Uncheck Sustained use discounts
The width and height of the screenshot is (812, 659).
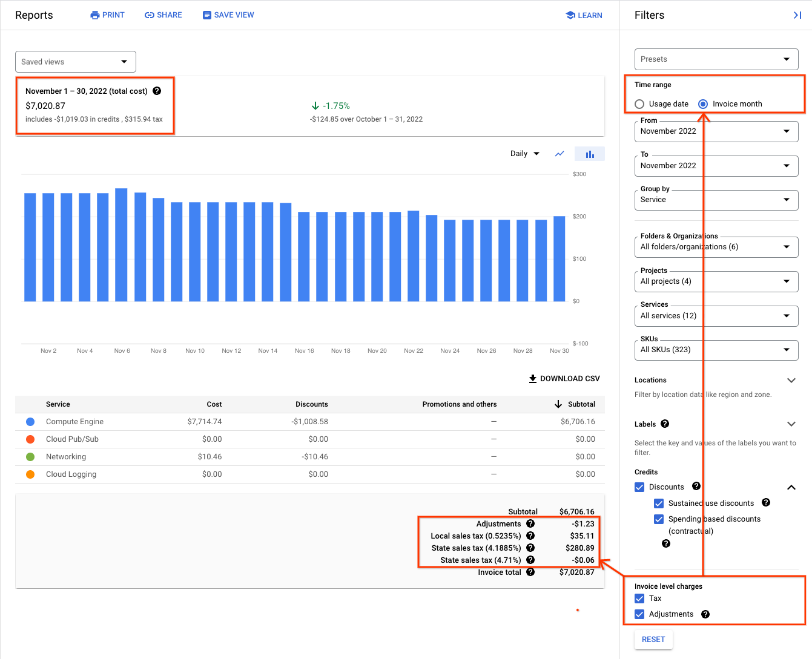pos(659,503)
